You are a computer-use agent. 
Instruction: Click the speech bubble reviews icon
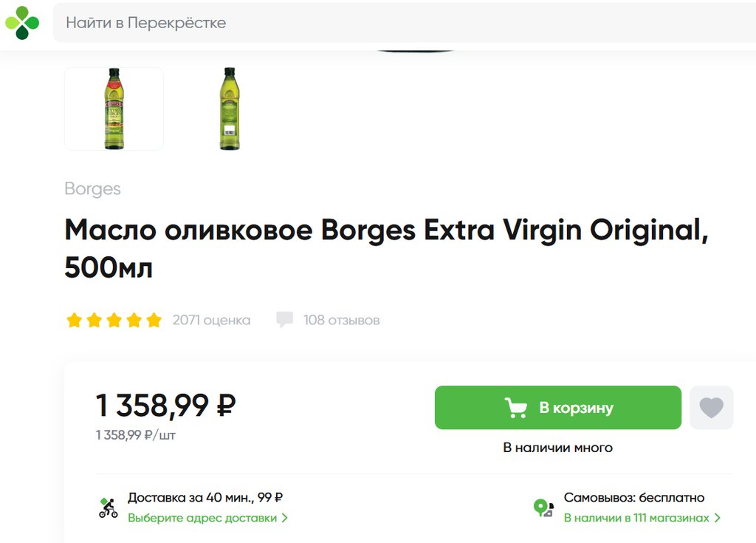pyautogui.click(x=284, y=320)
